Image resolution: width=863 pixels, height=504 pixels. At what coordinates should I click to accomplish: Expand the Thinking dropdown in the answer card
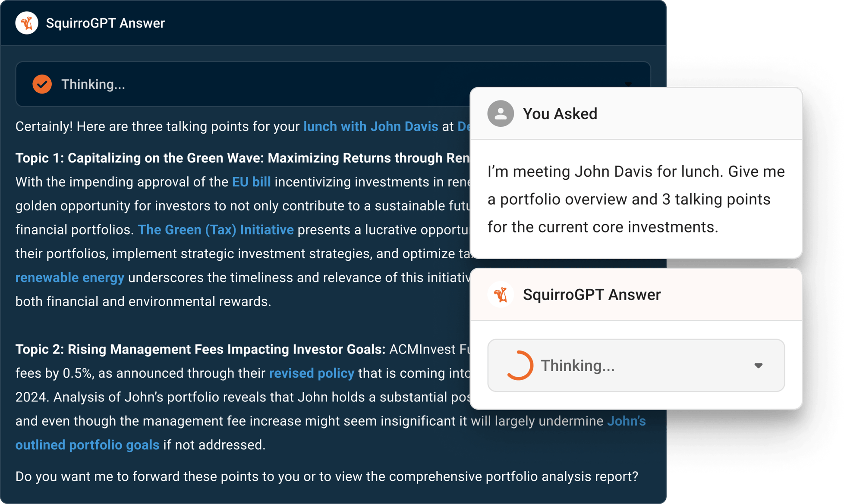759,365
